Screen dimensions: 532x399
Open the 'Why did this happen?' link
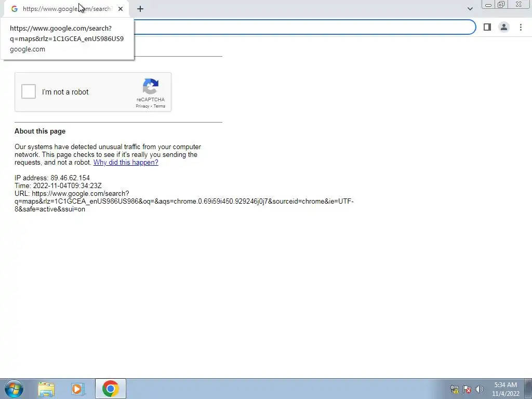(126, 162)
